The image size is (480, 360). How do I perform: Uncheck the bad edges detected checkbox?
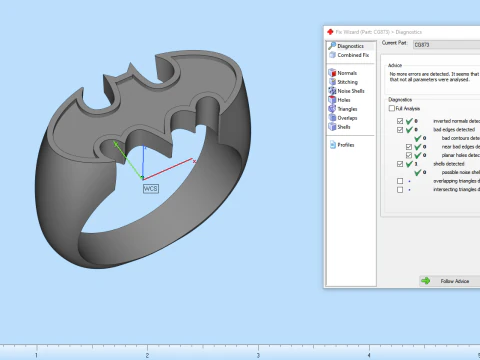pos(400,130)
